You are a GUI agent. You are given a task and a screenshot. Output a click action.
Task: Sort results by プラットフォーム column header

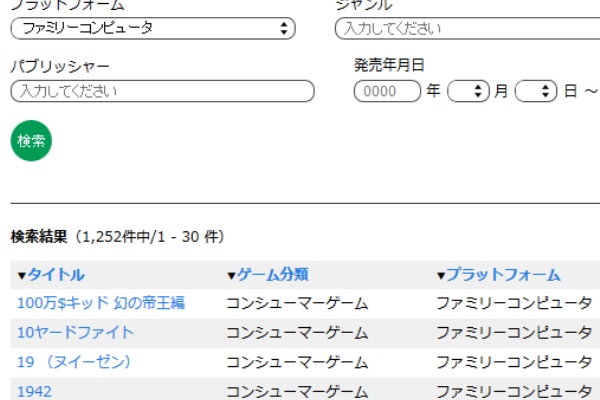[x=503, y=275]
